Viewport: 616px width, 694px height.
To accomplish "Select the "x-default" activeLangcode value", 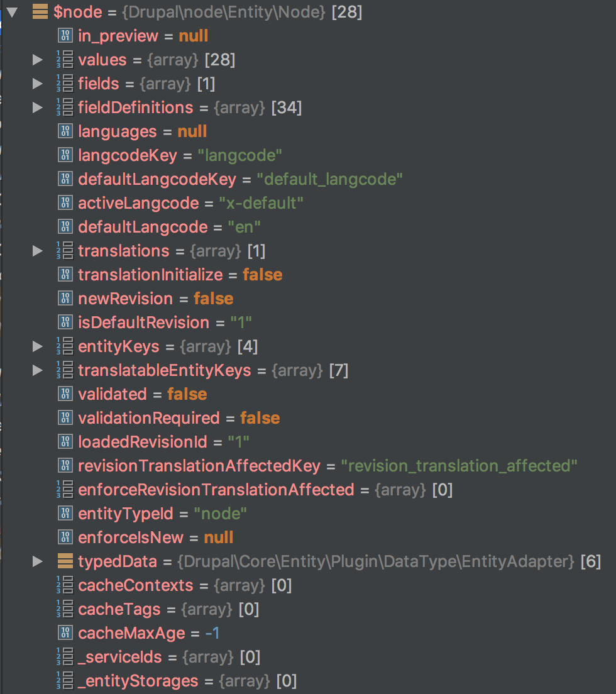I will click(261, 203).
